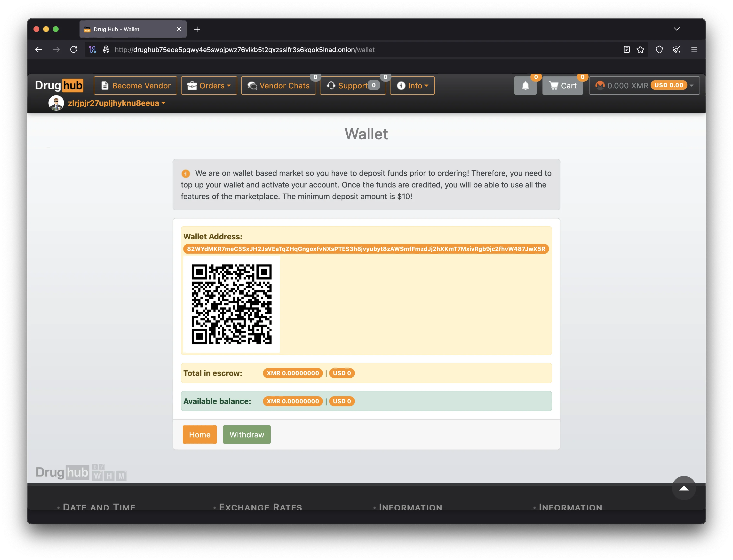Expand the XMR balance currency dropdown

click(691, 85)
